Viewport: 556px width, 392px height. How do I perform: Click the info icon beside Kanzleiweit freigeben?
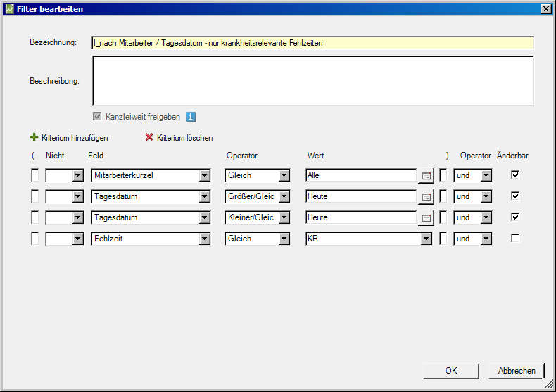191,117
